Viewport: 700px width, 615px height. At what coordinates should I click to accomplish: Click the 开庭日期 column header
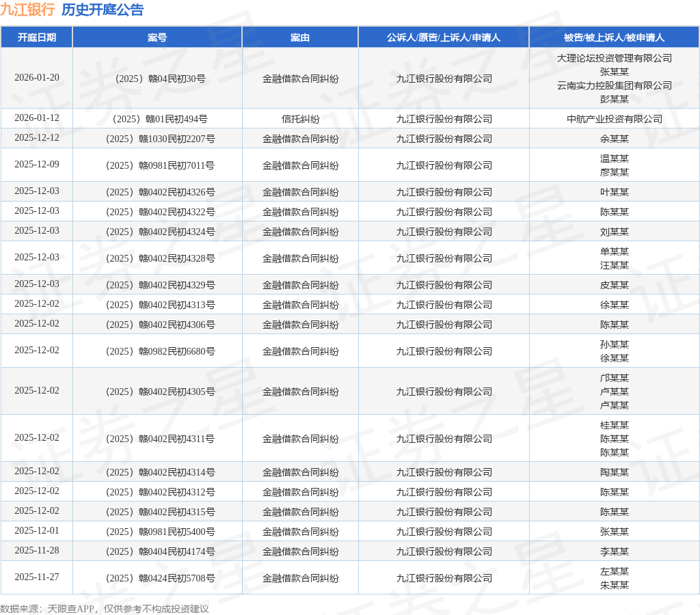pyautogui.click(x=37, y=38)
